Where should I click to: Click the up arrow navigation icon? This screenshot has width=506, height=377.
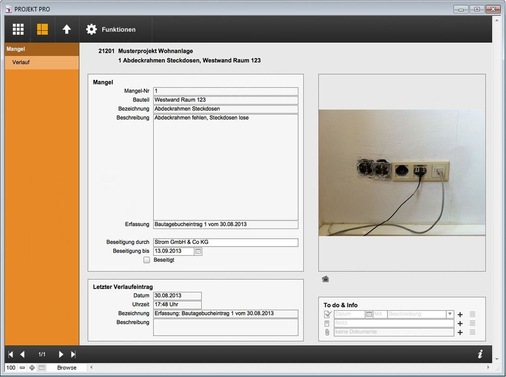point(67,29)
